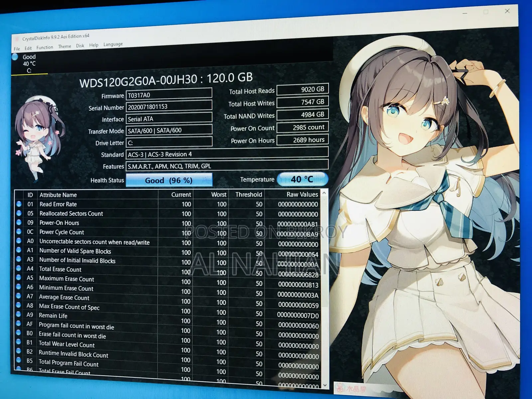The width and height of the screenshot is (532, 399).
Task: Click the Features field S.M.A.R.T., APM, NCQ
Action: click(x=227, y=165)
